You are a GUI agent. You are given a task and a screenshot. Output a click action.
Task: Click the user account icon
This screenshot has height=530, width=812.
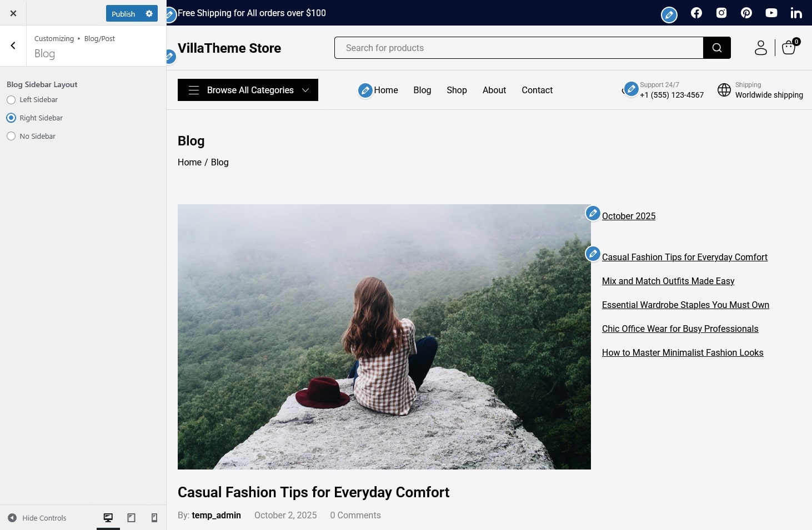[x=760, y=48]
